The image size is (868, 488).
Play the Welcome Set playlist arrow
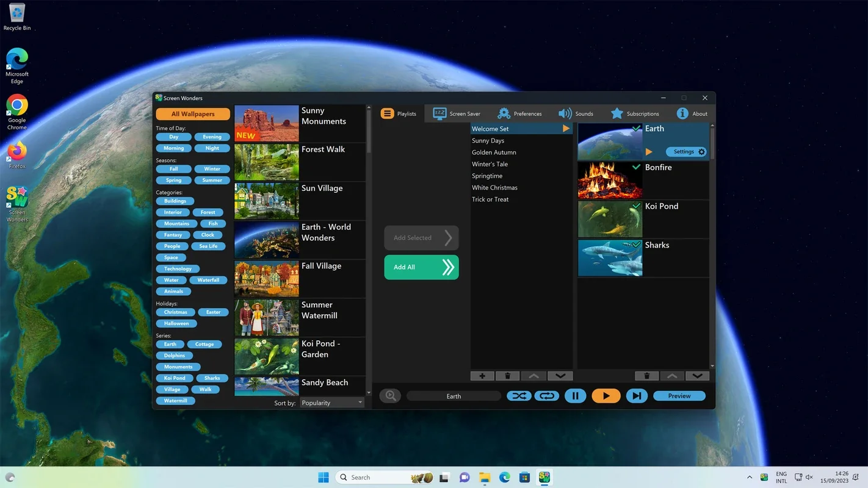coord(566,129)
